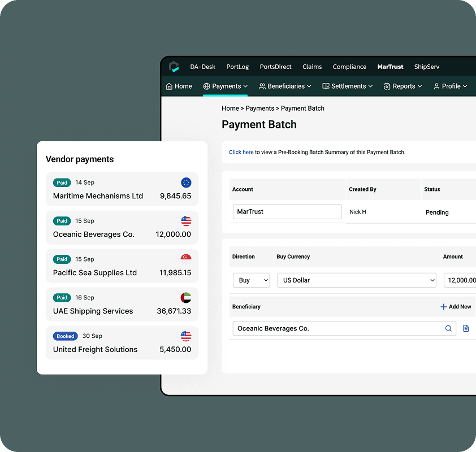Click the MarTrust account input field
The height and width of the screenshot is (452, 476).
tap(287, 211)
